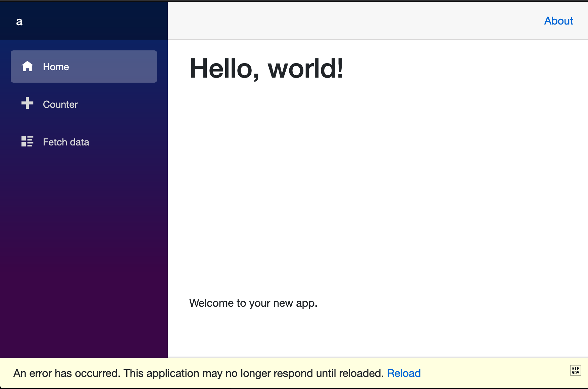The image size is (588, 389).
Task: Click the Fetch data list icon
Action: (27, 141)
